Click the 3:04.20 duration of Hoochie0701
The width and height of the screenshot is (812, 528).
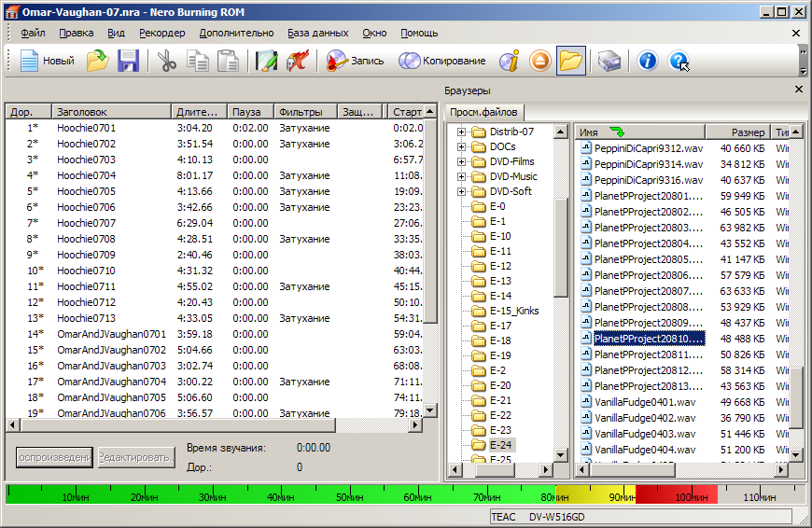194,128
